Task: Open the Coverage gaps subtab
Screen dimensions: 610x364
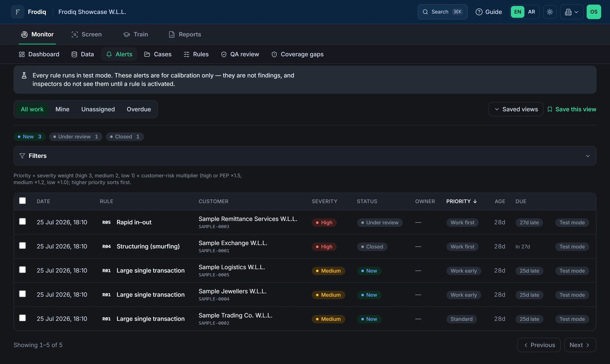Action: pos(297,54)
